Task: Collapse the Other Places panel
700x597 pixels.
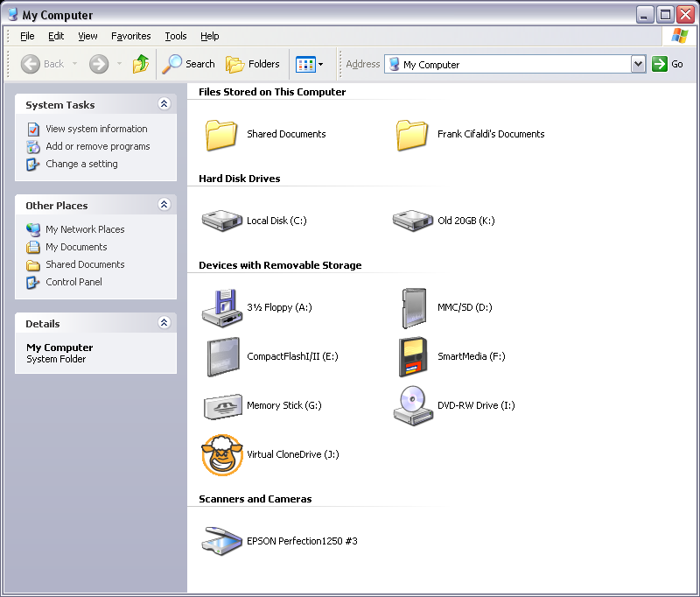Action: [164, 205]
